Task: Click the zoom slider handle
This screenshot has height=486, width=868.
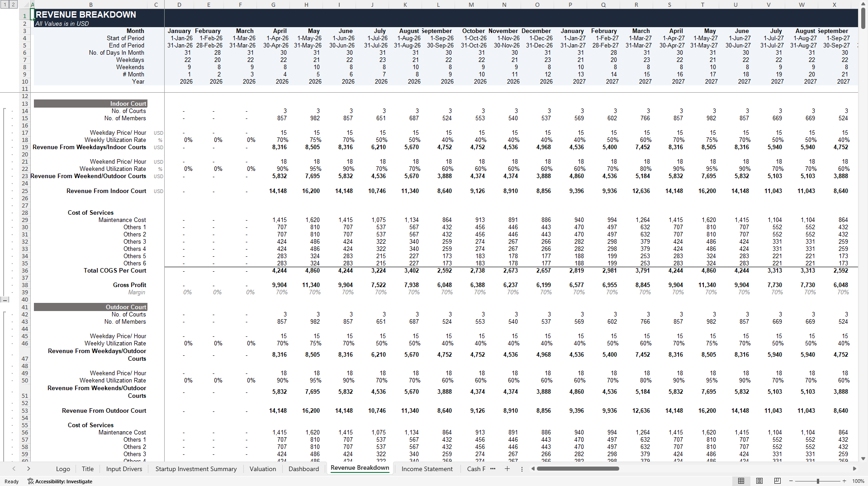Action: [818, 481]
